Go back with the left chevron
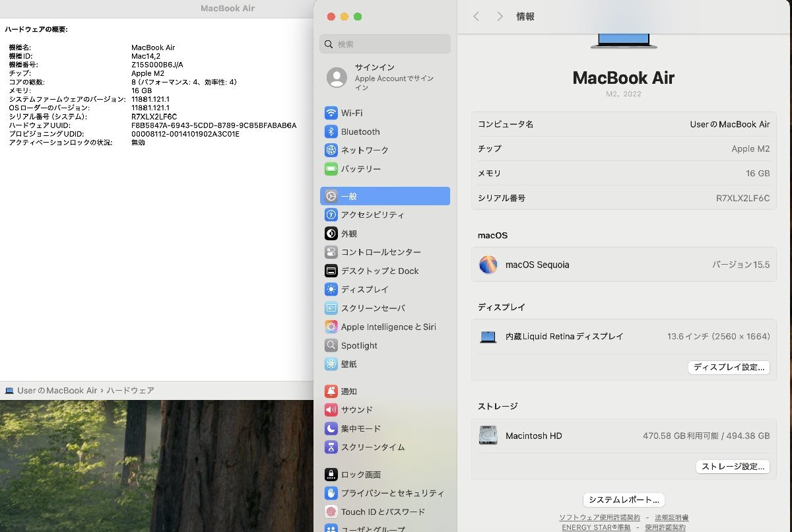The width and height of the screenshot is (792, 532). 476,17
